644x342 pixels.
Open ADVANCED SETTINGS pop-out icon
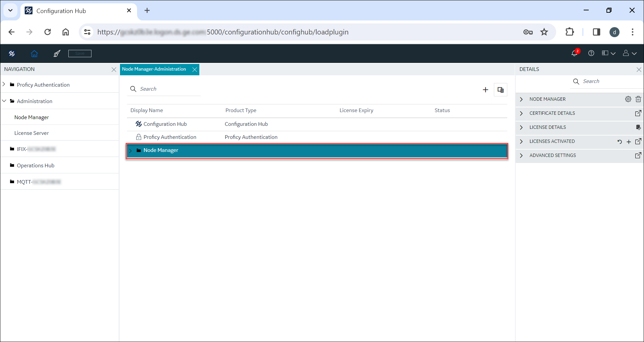pyautogui.click(x=638, y=155)
